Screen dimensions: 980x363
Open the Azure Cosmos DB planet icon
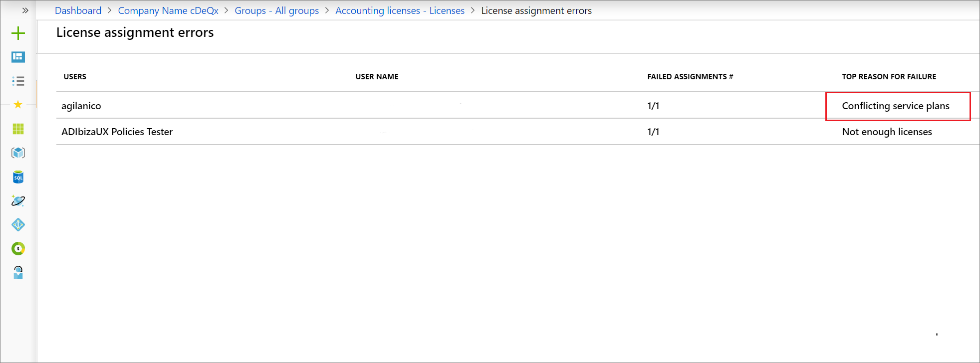18,201
